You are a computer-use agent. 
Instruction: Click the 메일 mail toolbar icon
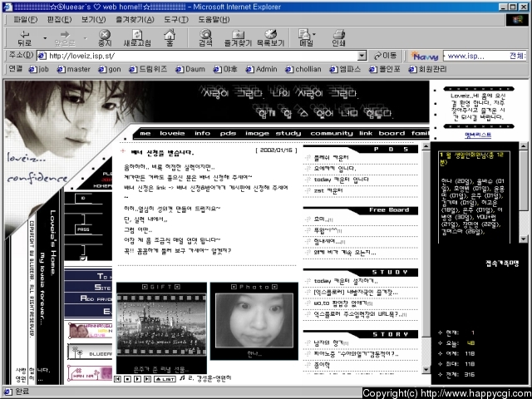[305, 38]
